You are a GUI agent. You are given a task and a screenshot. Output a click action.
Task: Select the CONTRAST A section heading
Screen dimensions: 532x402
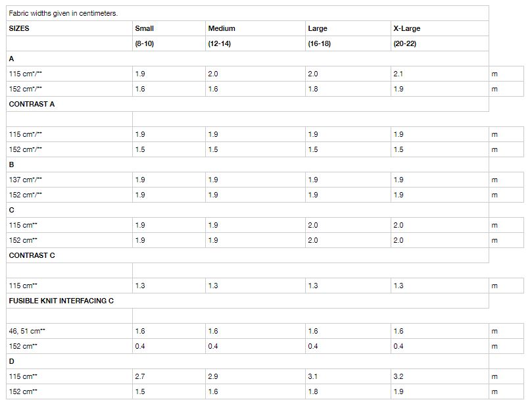pyautogui.click(x=32, y=104)
